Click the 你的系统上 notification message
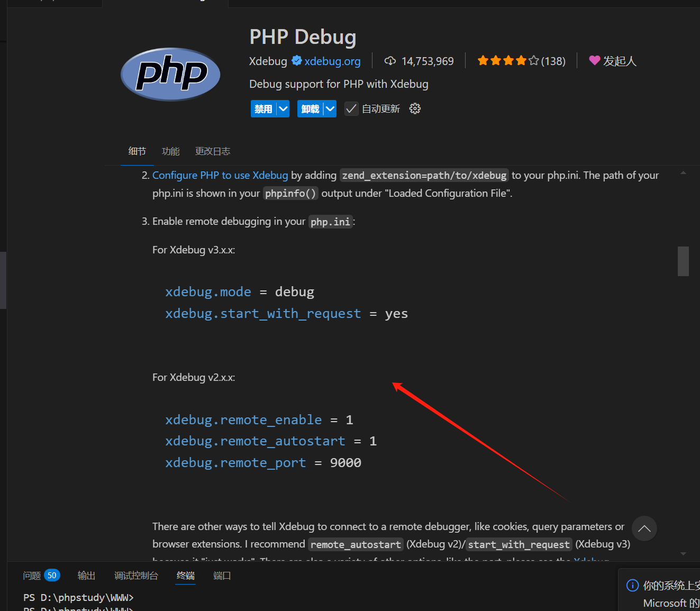This screenshot has width=700, height=611. (671, 585)
